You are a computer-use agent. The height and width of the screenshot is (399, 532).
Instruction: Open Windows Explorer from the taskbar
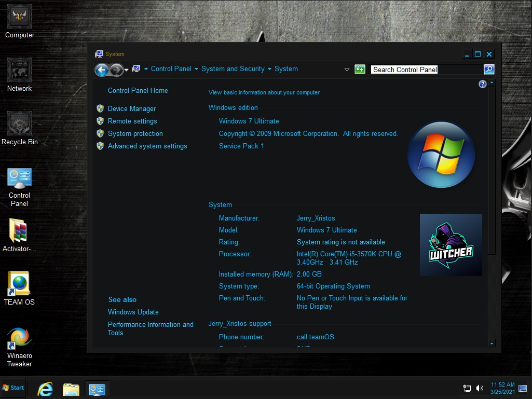coord(71,389)
